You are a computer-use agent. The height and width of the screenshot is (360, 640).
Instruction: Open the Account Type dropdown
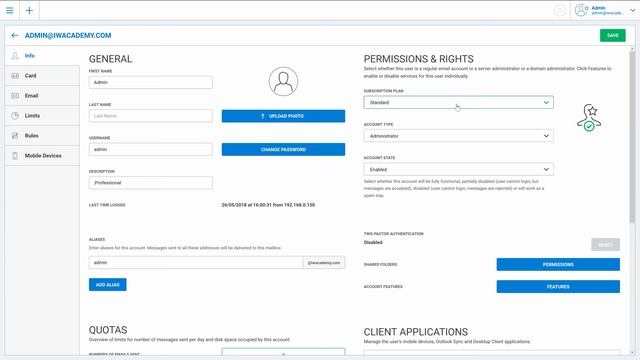coord(458,136)
